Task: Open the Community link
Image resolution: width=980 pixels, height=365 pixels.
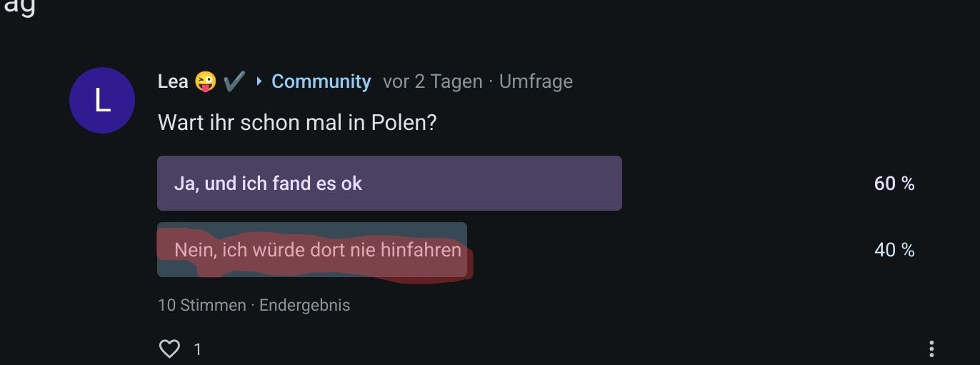Action: click(321, 81)
